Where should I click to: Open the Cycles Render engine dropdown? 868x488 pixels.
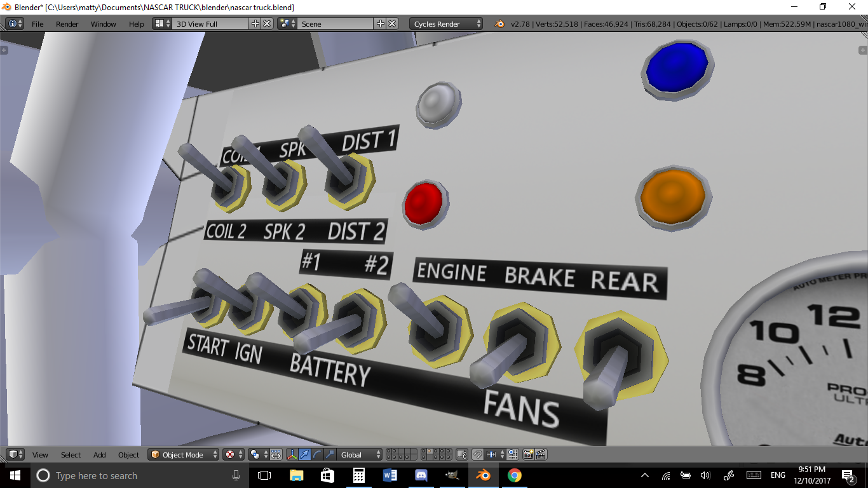pos(446,24)
